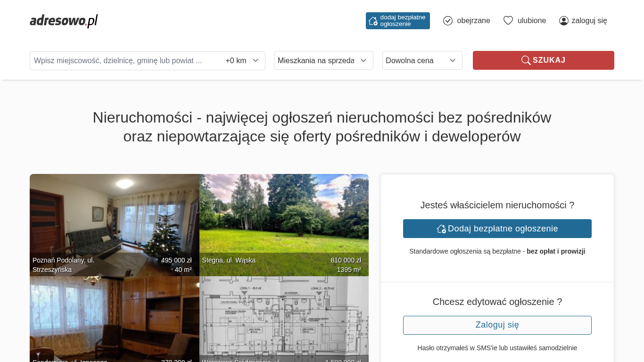Screen dimensions: 644x362
Task: Click the checkmark icon beside obejrzane
Action: coord(448,21)
